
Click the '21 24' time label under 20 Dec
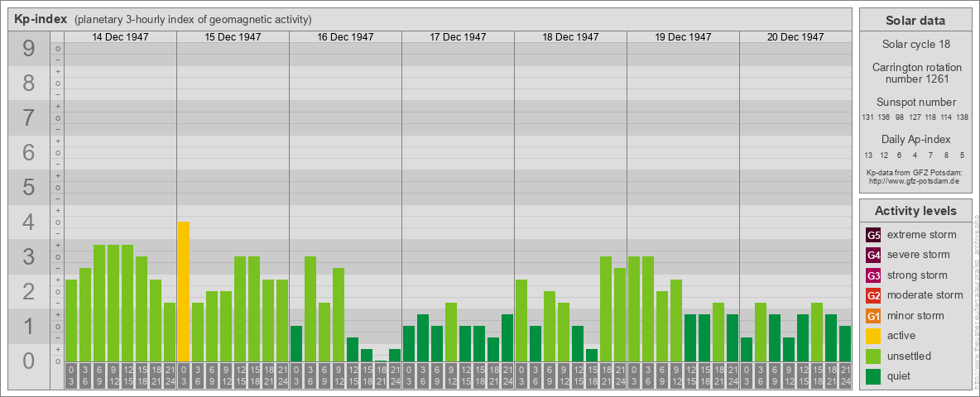tap(845, 377)
